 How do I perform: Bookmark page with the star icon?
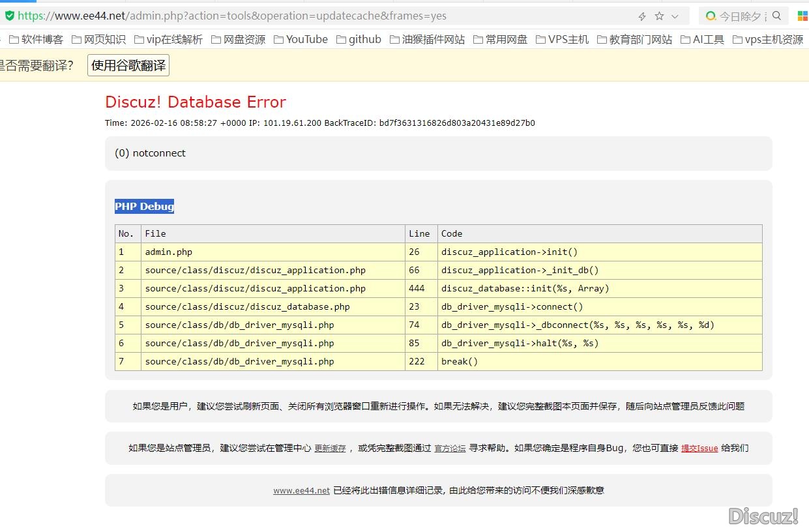(x=659, y=16)
